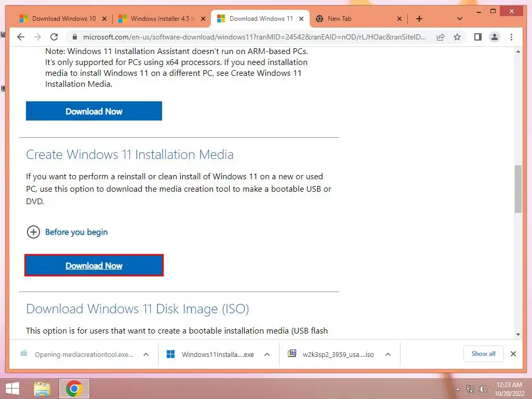Viewport: 532px width, 399px height.
Task: Share this page icon in address bar
Action: [441, 37]
